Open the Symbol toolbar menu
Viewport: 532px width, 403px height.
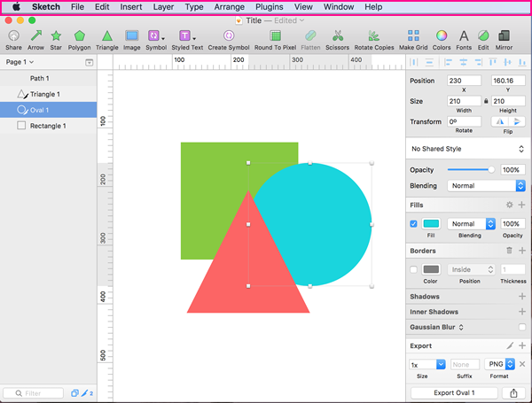[x=156, y=36]
